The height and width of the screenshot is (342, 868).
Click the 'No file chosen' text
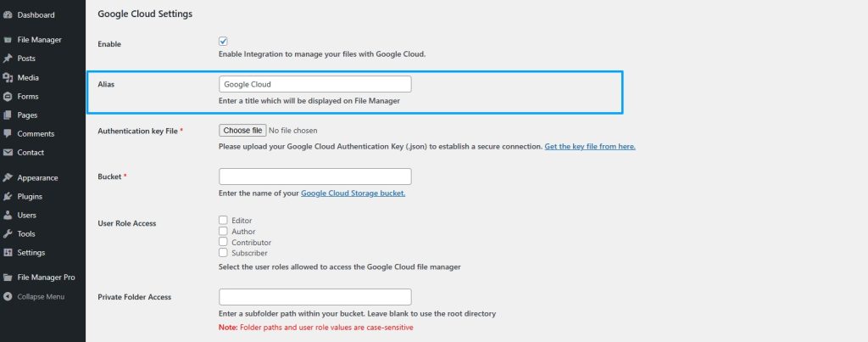[x=292, y=130]
